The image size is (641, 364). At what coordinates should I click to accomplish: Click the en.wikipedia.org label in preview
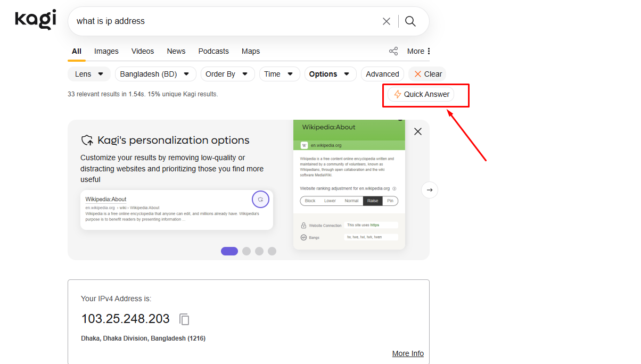click(326, 145)
